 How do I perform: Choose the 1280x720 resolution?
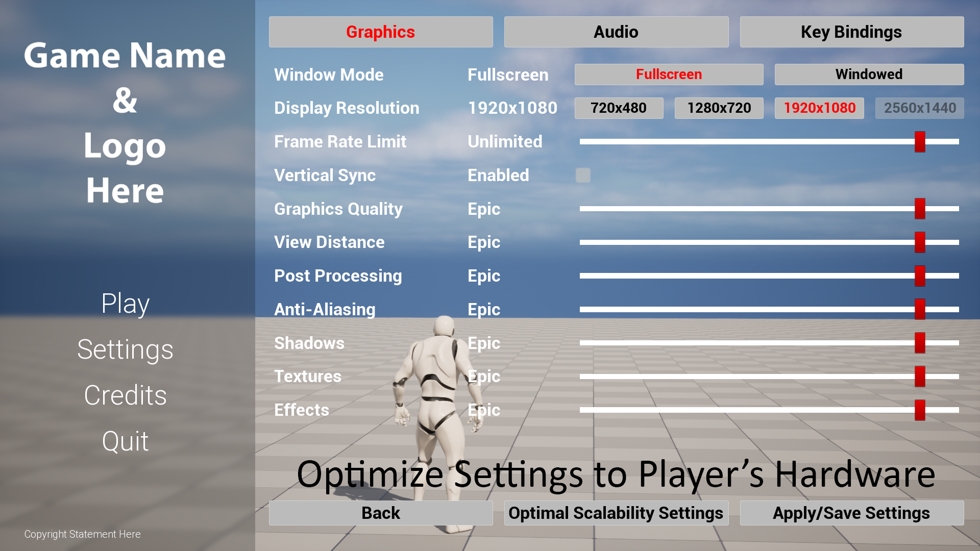[718, 108]
